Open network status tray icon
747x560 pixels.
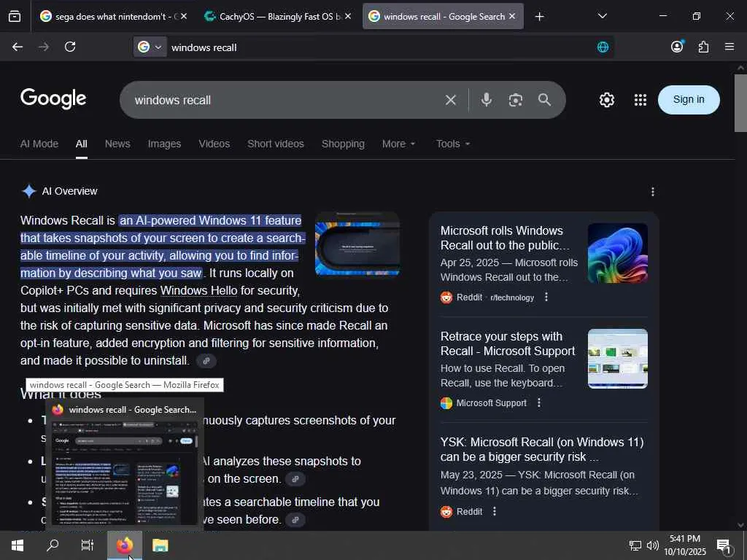tap(635, 545)
